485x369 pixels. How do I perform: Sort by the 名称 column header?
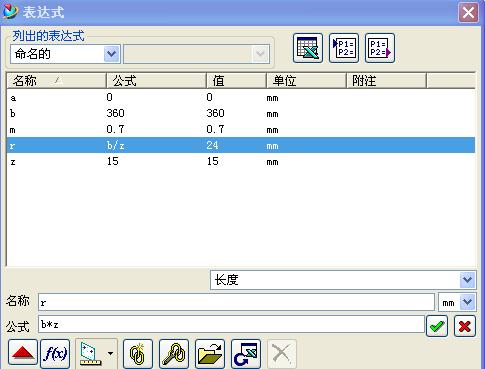coord(56,81)
